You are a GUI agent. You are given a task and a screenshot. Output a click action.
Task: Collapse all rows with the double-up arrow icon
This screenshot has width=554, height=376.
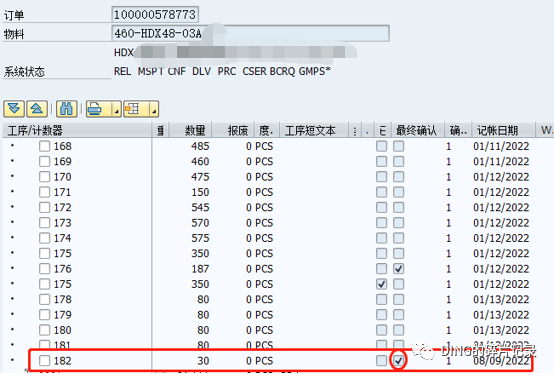point(37,109)
